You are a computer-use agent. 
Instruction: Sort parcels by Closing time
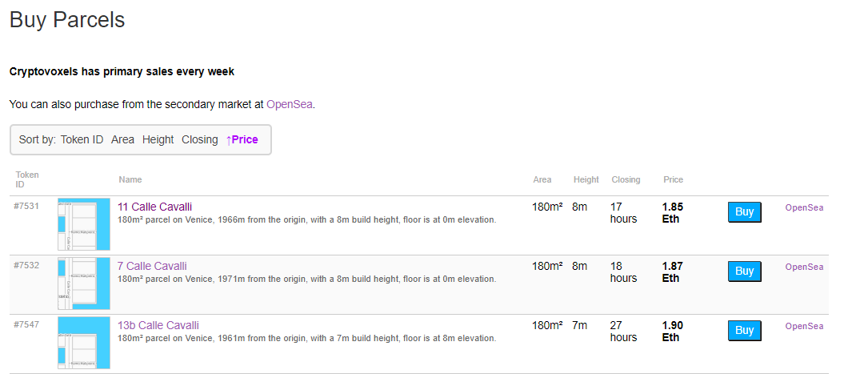pos(199,139)
